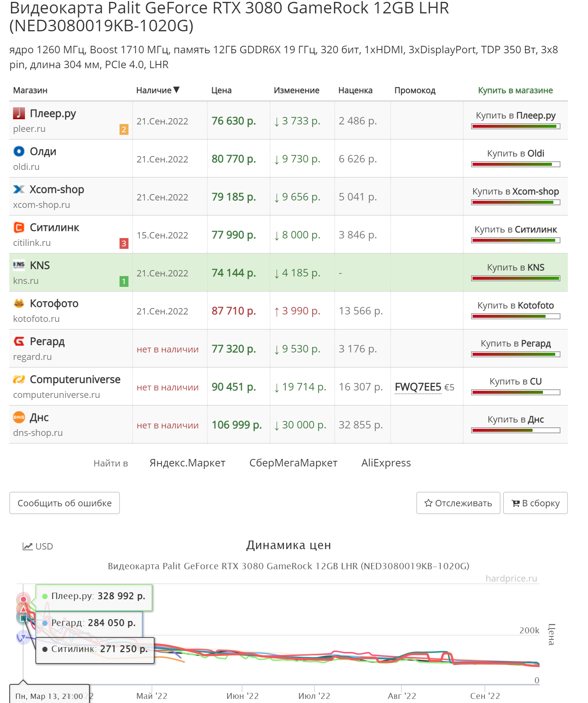
Task: Toggle chart currency to USD
Action: point(38,547)
